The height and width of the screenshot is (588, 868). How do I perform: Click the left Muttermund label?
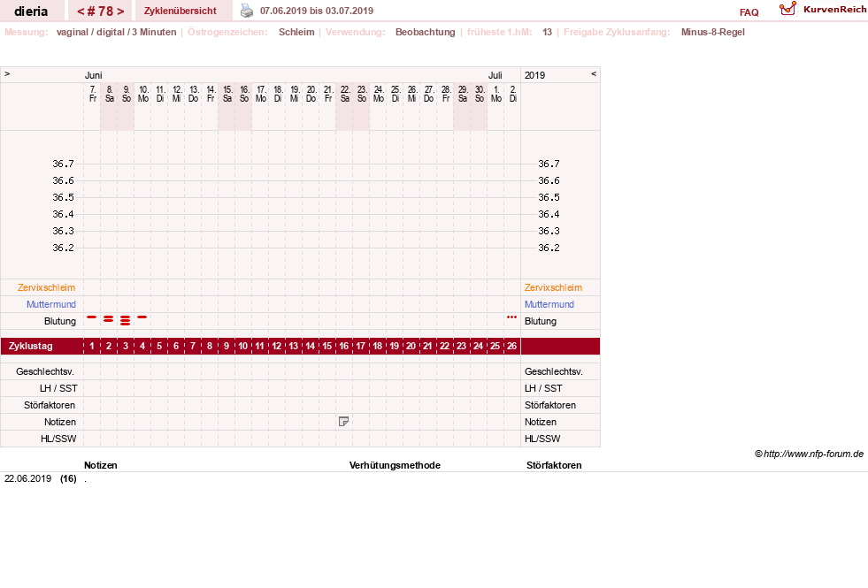point(51,304)
